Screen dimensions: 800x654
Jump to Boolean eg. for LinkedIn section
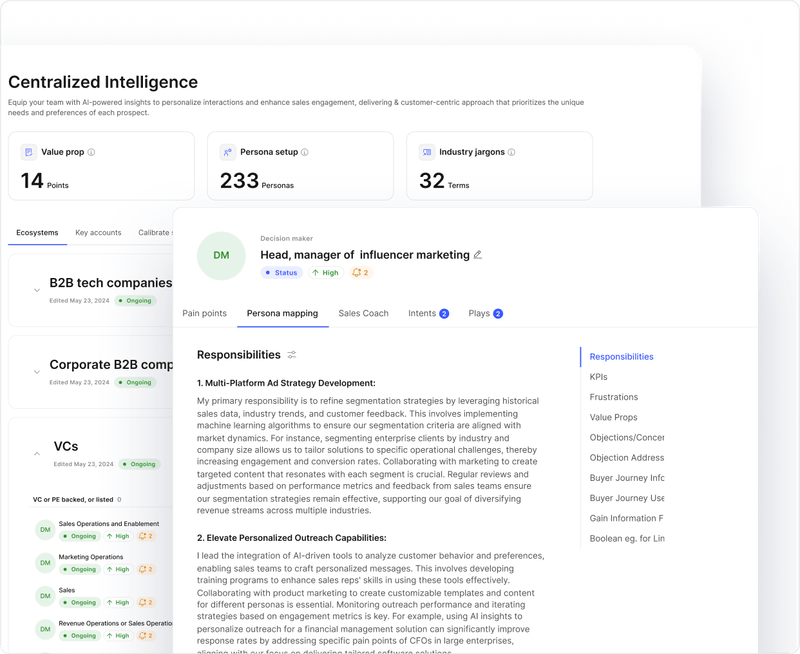tap(627, 539)
